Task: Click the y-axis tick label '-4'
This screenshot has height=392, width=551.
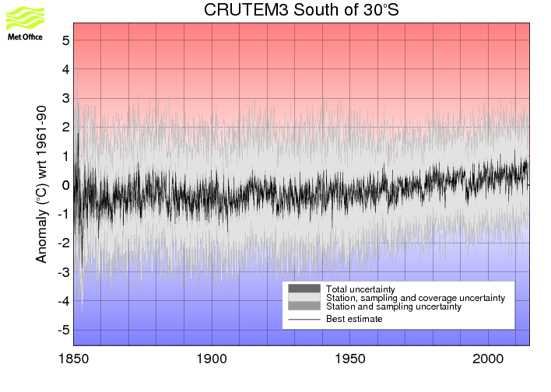Action: coord(64,301)
